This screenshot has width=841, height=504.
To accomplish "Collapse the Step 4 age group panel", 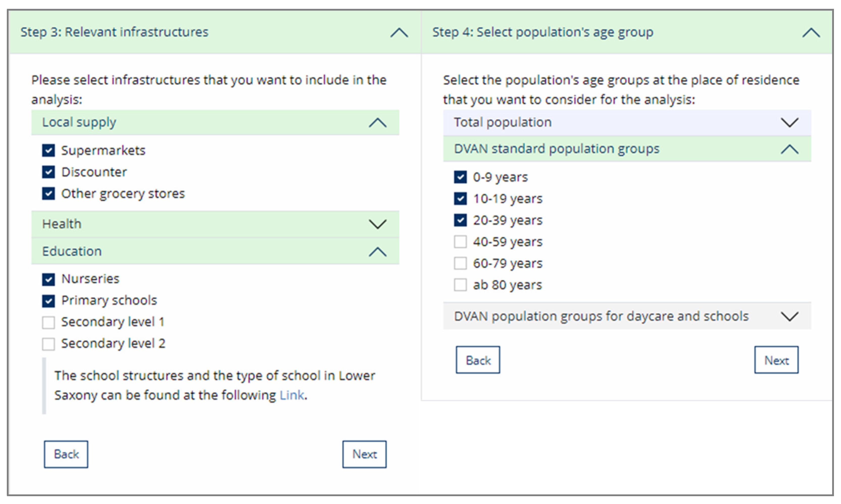I will tap(811, 33).
